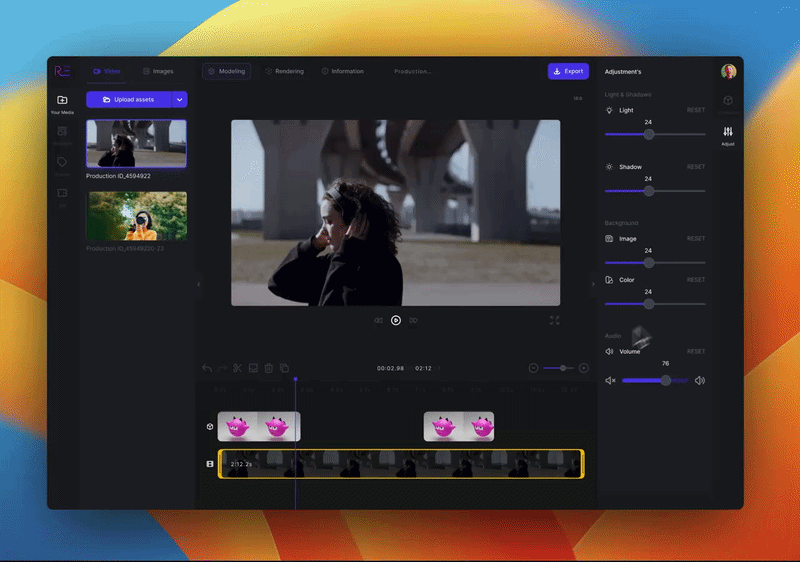Click the RE app logo
Viewport: 800px width, 562px height.
click(62, 71)
